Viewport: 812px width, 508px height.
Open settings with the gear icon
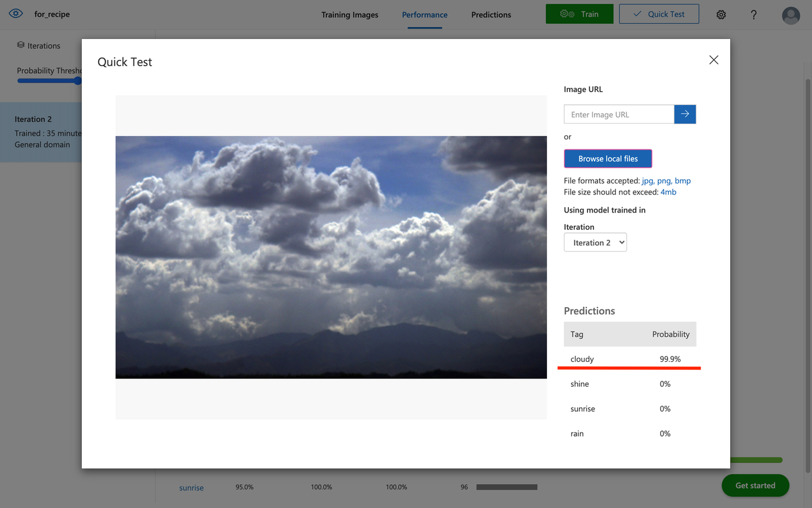click(721, 15)
